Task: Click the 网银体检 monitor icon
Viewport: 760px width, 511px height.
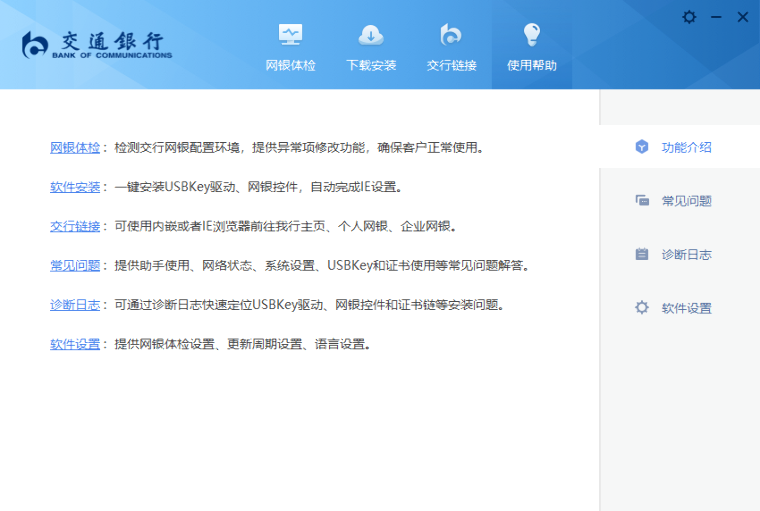Action: (x=290, y=35)
